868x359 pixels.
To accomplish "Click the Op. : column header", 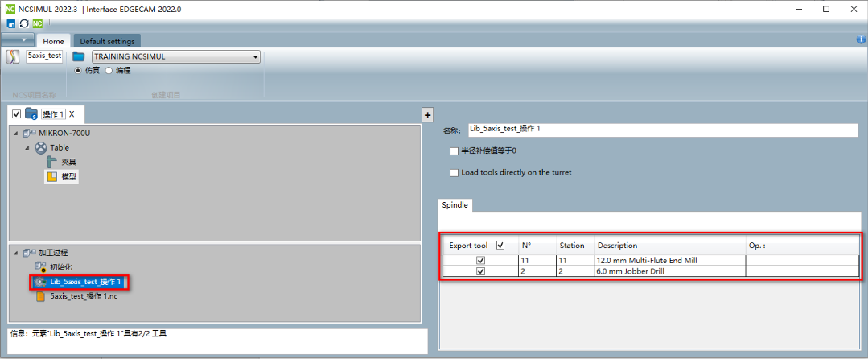I will point(802,245).
